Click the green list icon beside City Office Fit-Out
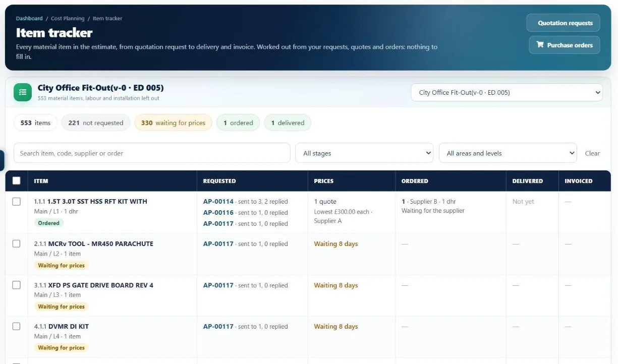 click(x=22, y=92)
